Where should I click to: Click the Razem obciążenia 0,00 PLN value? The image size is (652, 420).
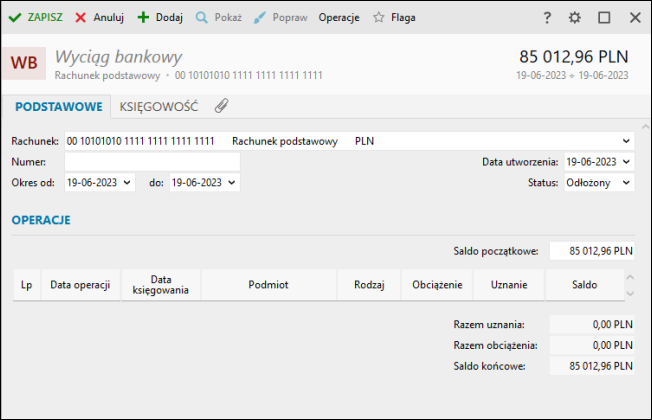[592, 345]
